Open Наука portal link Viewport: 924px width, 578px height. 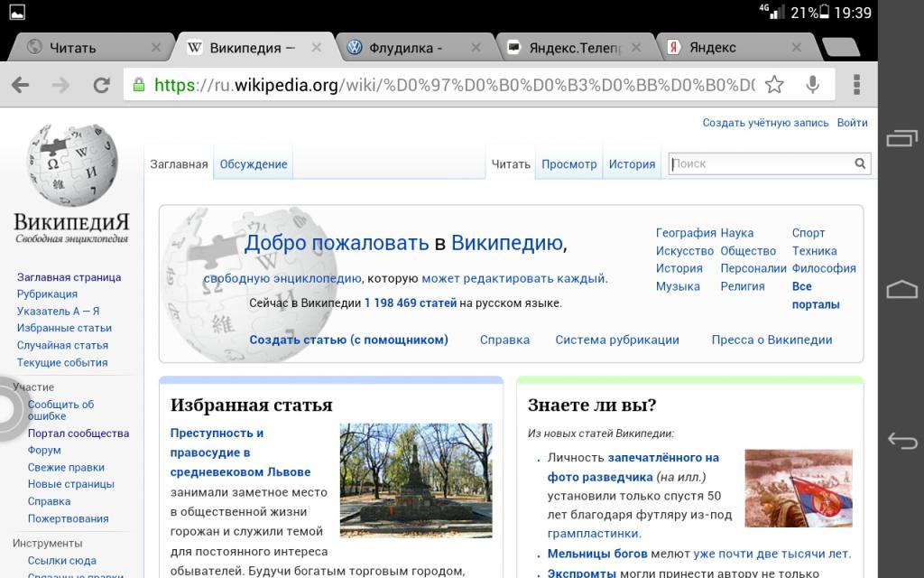coord(736,233)
